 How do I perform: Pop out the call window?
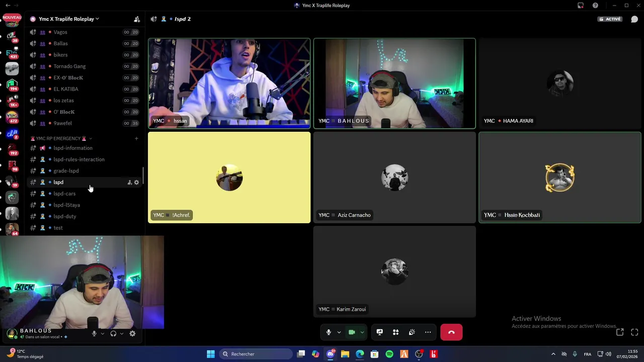620,332
